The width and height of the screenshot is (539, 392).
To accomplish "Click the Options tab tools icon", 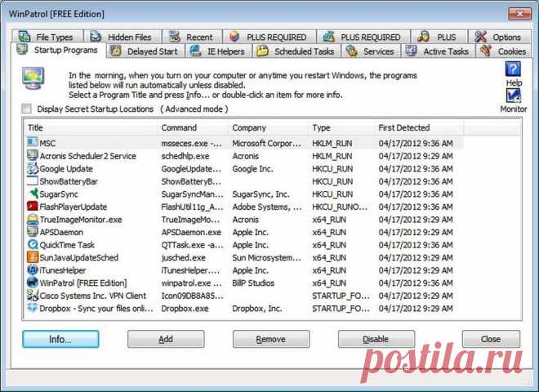I will click(x=480, y=37).
